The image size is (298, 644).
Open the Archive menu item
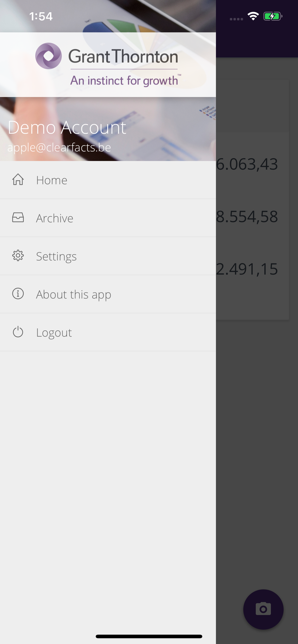click(x=55, y=218)
